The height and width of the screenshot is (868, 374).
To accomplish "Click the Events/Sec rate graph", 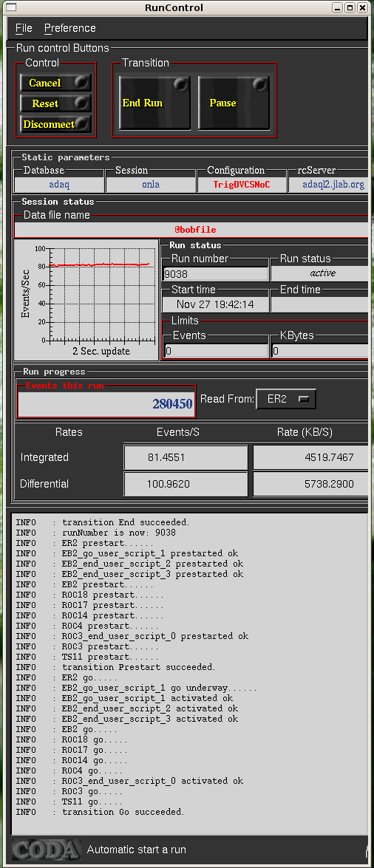I will [x=86, y=299].
